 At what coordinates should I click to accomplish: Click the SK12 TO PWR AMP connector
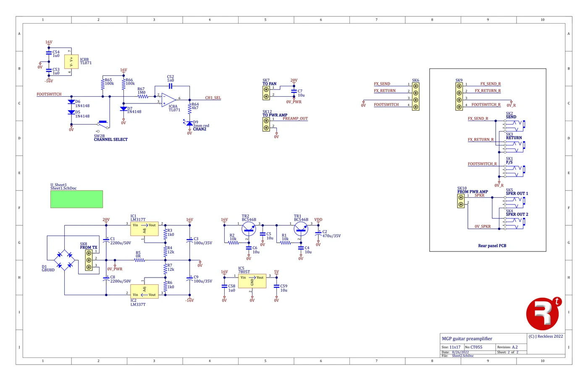tap(266, 124)
